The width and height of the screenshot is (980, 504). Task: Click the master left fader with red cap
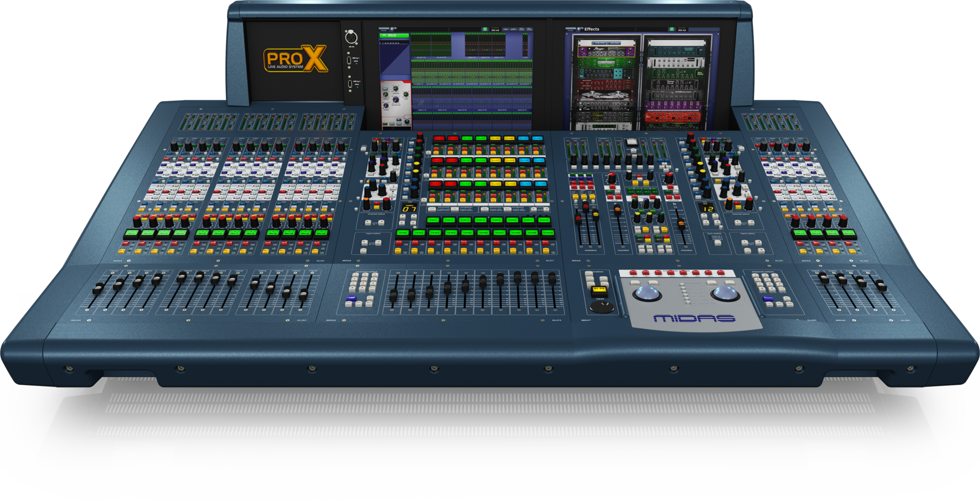pyautogui.click(x=578, y=219)
